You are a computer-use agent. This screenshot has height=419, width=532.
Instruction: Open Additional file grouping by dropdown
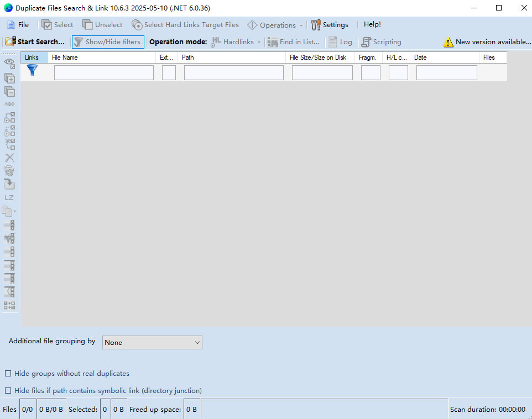click(x=152, y=342)
